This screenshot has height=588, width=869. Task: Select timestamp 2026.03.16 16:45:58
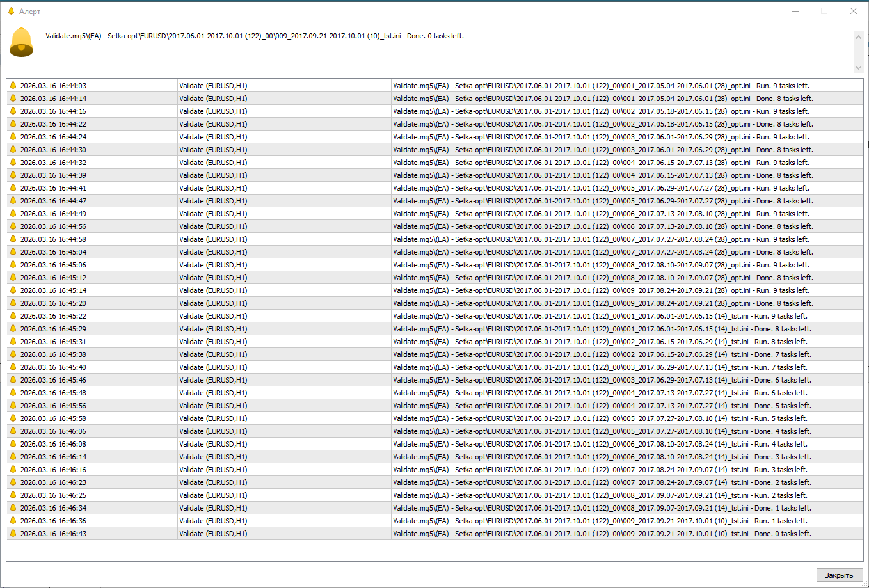pos(53,418)
